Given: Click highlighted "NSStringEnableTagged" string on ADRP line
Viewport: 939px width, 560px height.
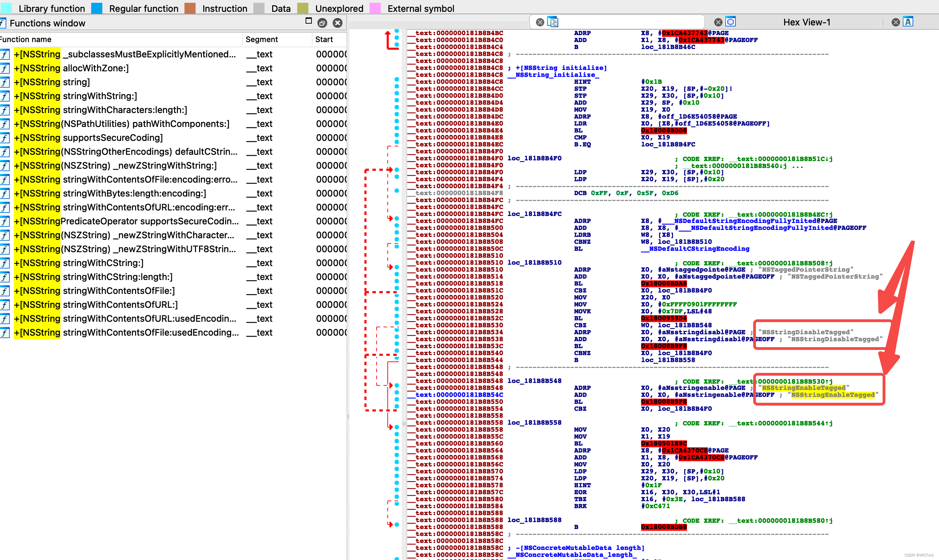Looking at the screenshot, I should tap(804, 388).
